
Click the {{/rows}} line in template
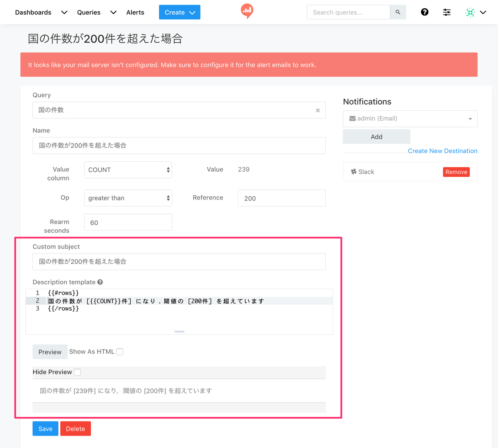tap(63, 309)
